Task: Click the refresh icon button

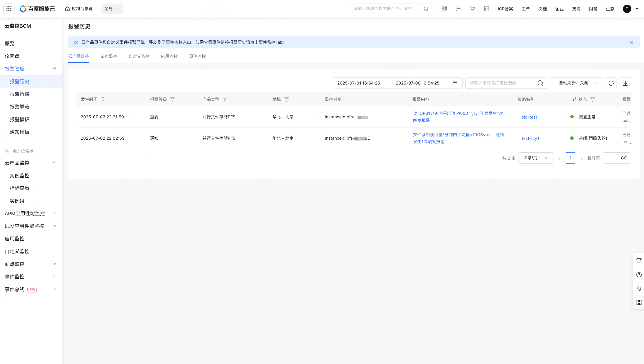Action: (611, 83)
